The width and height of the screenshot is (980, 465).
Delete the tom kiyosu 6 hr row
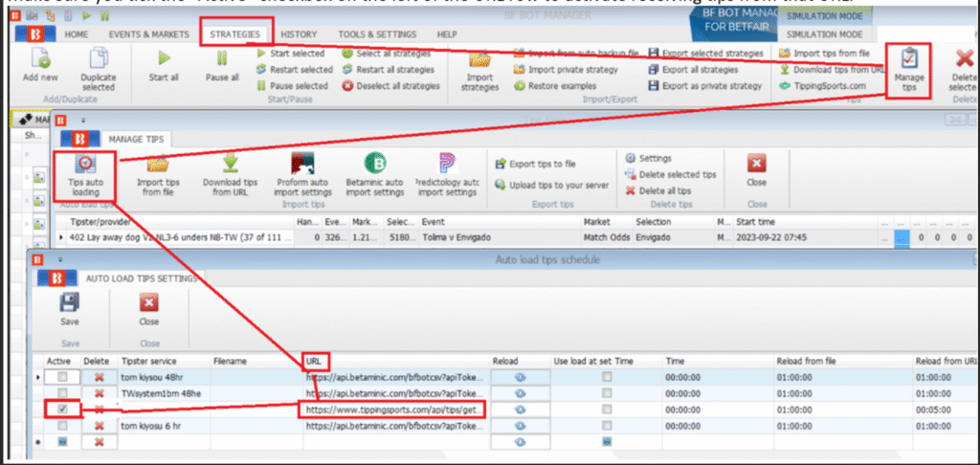tap(99, 426)
